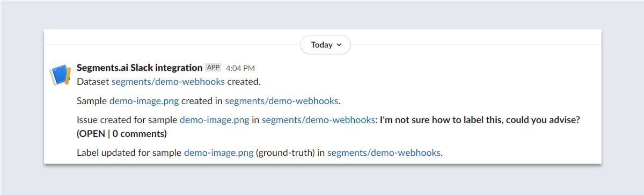The height and width of the screenshot is (195, 644).
Task: Click the 4:04 PM message timestamp
Action: (x=240, y=68)
